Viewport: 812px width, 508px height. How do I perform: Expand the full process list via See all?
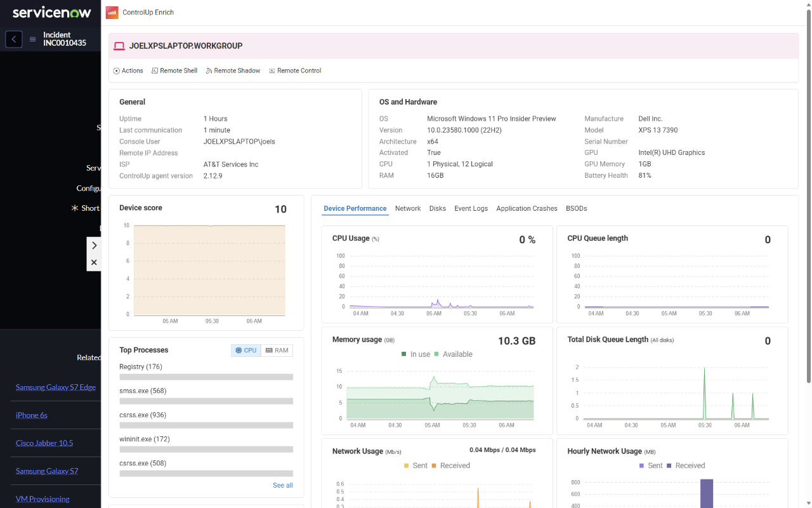point(283,485)
